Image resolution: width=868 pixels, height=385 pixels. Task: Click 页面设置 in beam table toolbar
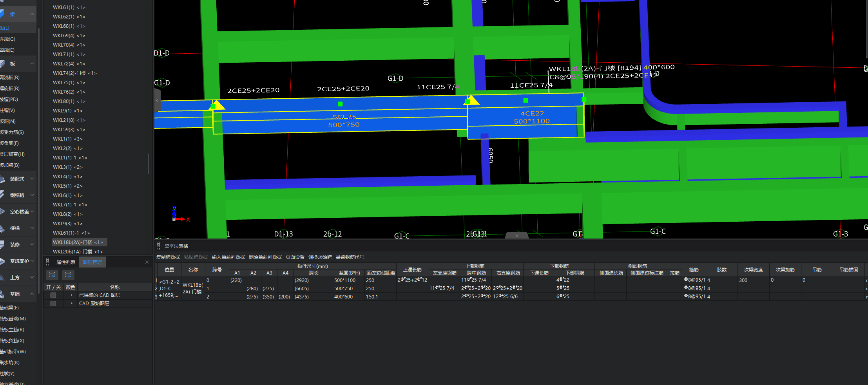click(x=295, y=257)
